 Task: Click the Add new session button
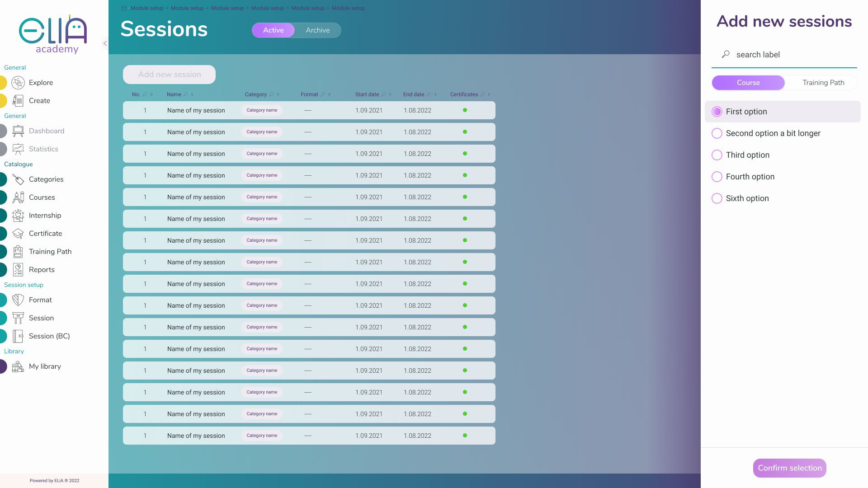[169, 75]
